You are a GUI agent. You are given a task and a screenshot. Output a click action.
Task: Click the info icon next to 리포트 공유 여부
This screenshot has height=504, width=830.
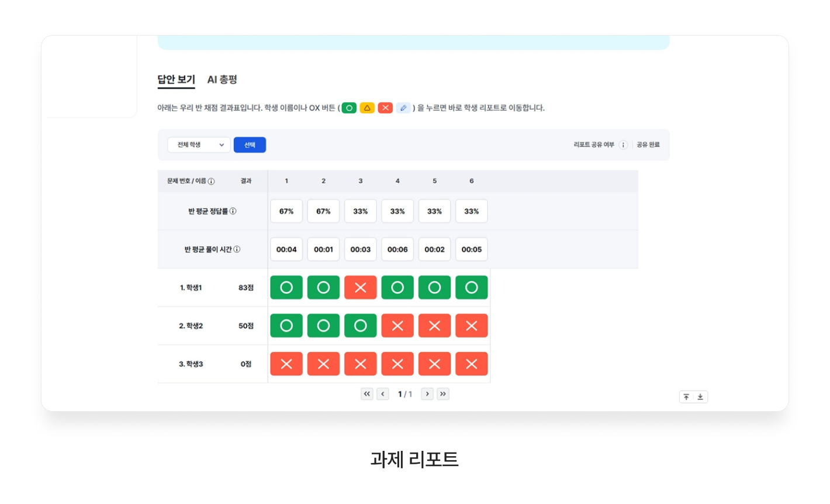coord(623,145)
